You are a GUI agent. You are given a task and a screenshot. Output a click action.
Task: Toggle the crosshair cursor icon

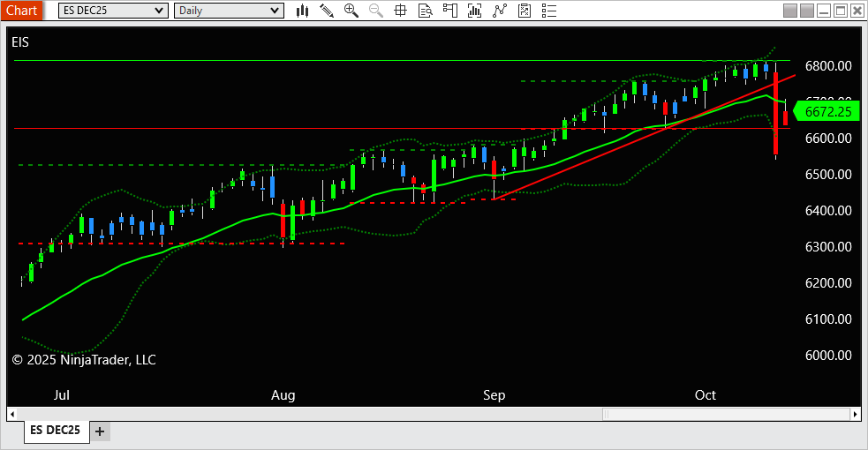click(400, 11)
